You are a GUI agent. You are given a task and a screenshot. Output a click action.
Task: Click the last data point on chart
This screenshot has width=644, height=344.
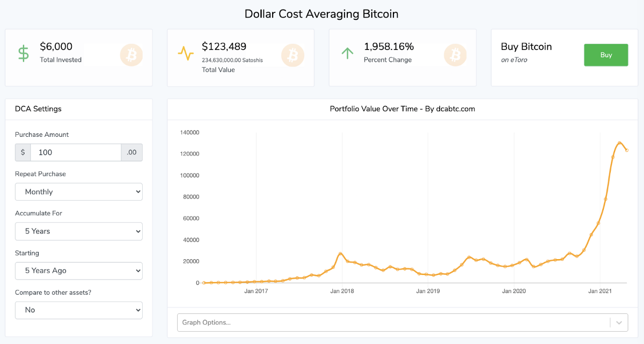[627, 150]
